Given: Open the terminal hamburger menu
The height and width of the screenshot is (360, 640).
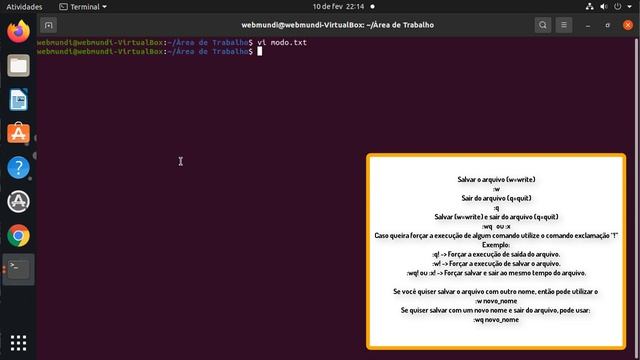Looking at the screenshot, I should pyautogui.click(x=564, y=25).
